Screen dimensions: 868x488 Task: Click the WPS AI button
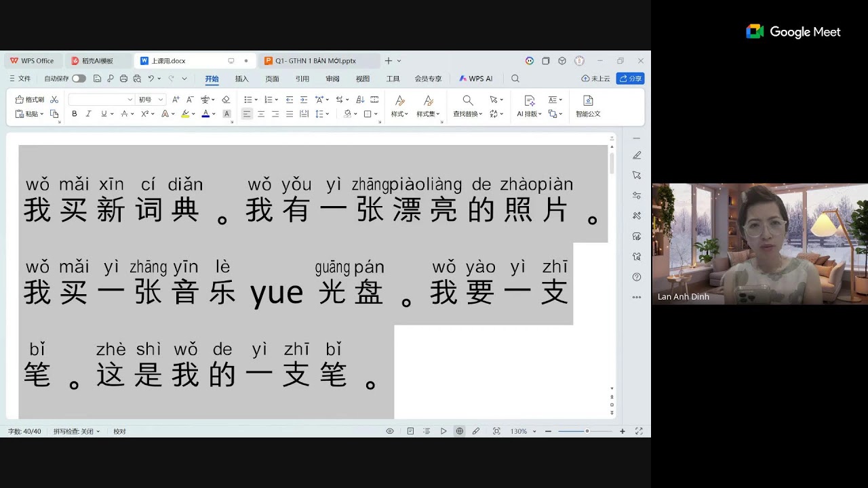[476, 79]
